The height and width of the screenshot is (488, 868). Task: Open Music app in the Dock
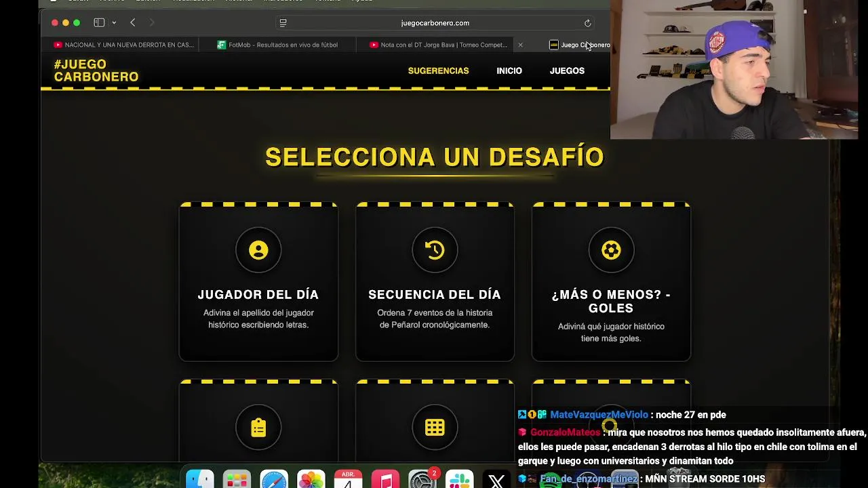[385, 480]
